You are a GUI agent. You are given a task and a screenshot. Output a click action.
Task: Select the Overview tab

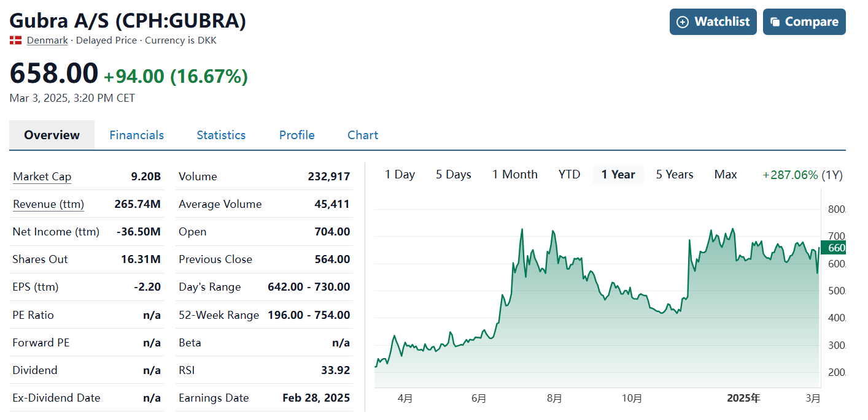52,135
